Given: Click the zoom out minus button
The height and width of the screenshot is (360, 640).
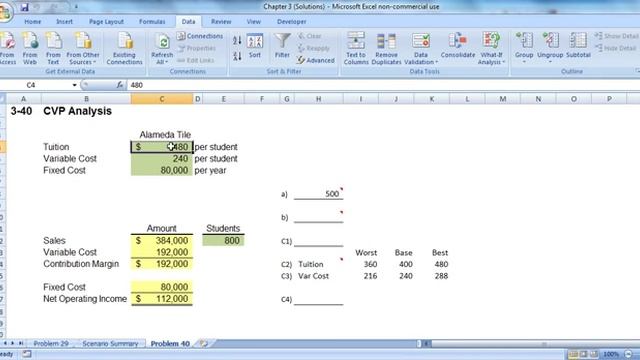Looking at the screenshot, I should (x=629, y=354).
